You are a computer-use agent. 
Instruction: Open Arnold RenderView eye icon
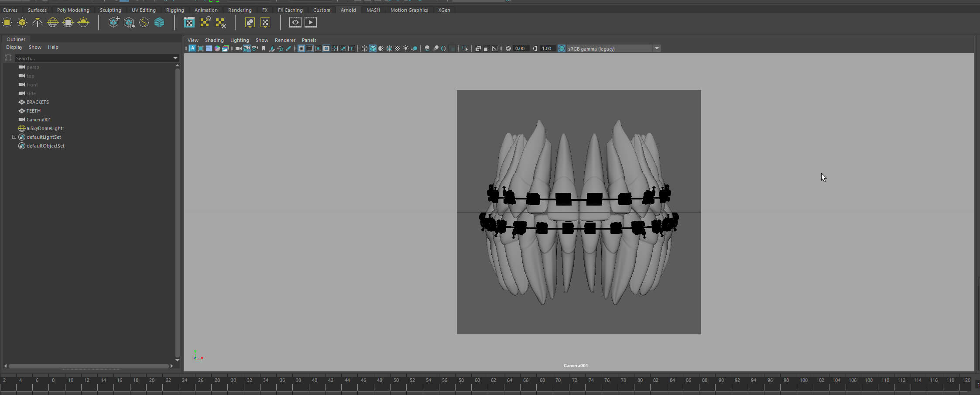[295, 22]
